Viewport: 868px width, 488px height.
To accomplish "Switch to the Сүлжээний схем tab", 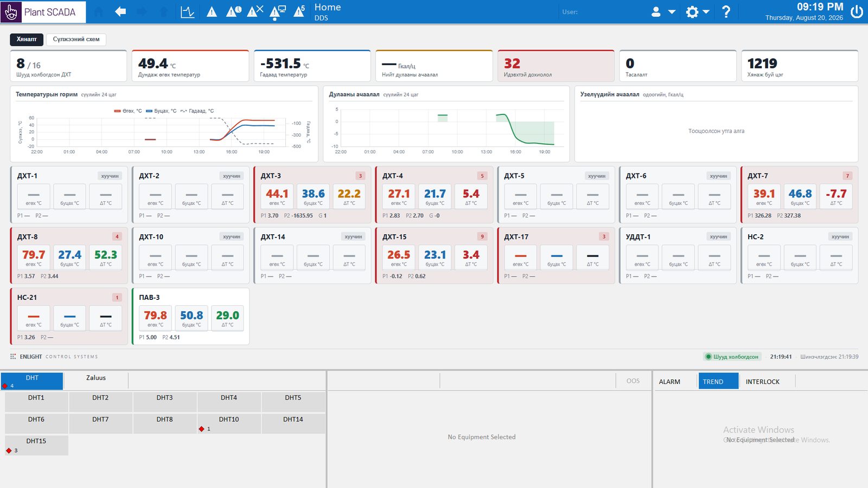I will pos(76,39).
